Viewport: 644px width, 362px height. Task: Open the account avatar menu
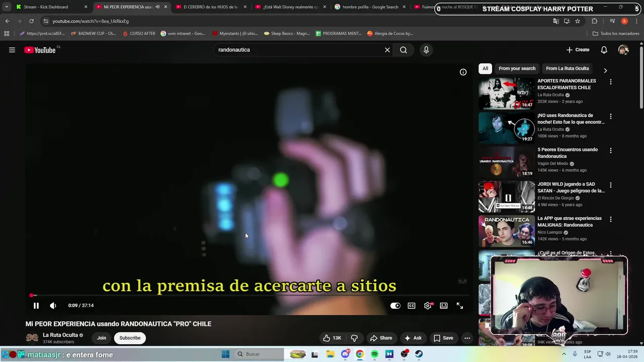(x=623, y=50)
